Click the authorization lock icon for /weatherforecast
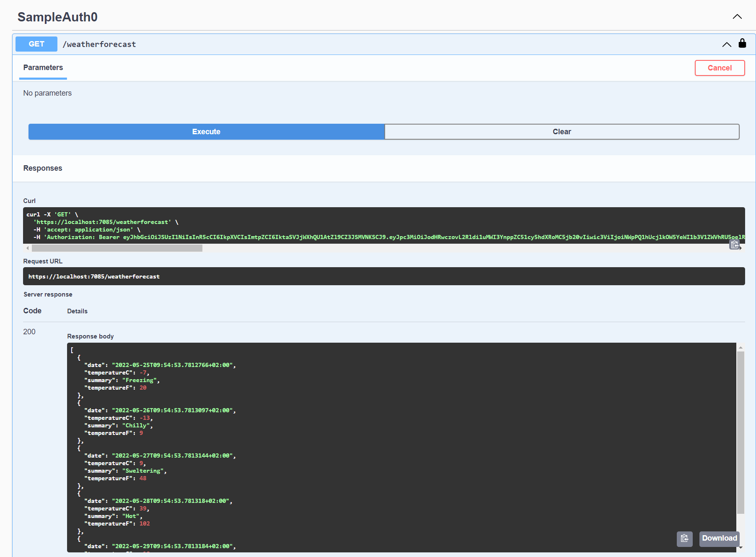This screenshot has width=756, height=557. click(742, 43)
